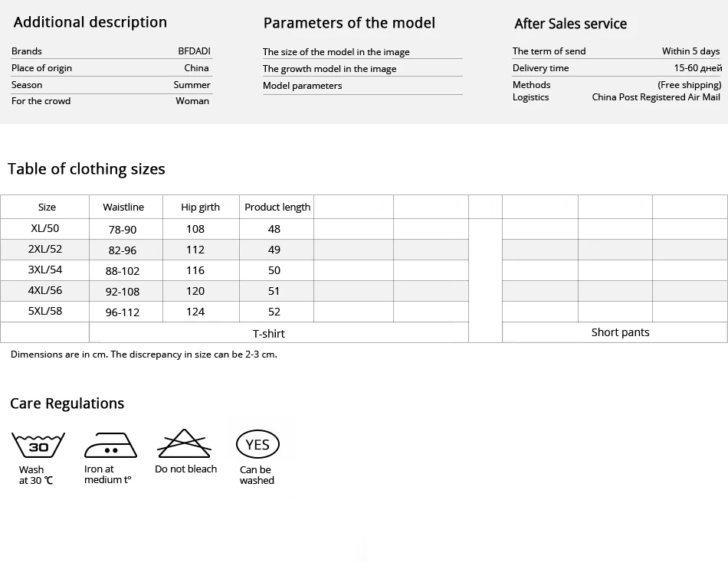
Task: Click the Hip girth column header
Action: [x=200, y=207]
